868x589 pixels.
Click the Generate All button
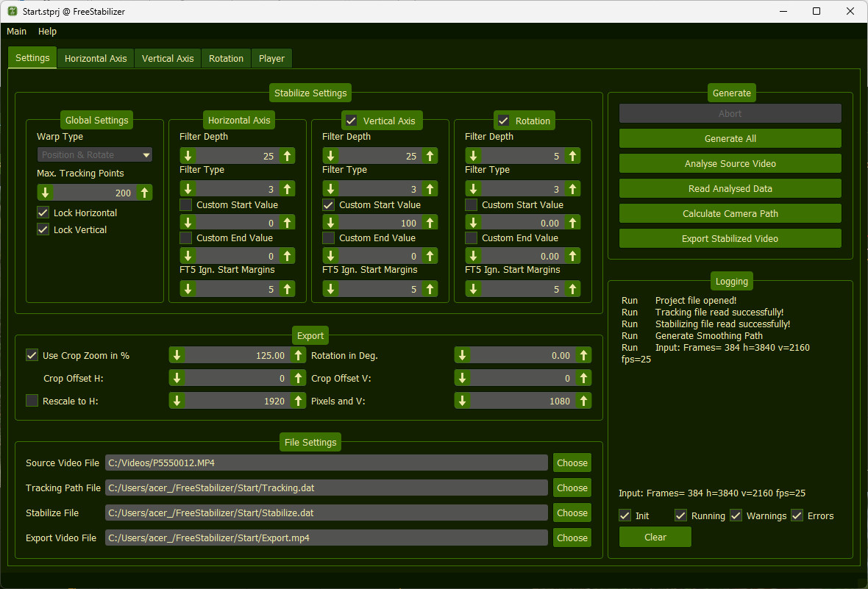(x=730, y=138)
